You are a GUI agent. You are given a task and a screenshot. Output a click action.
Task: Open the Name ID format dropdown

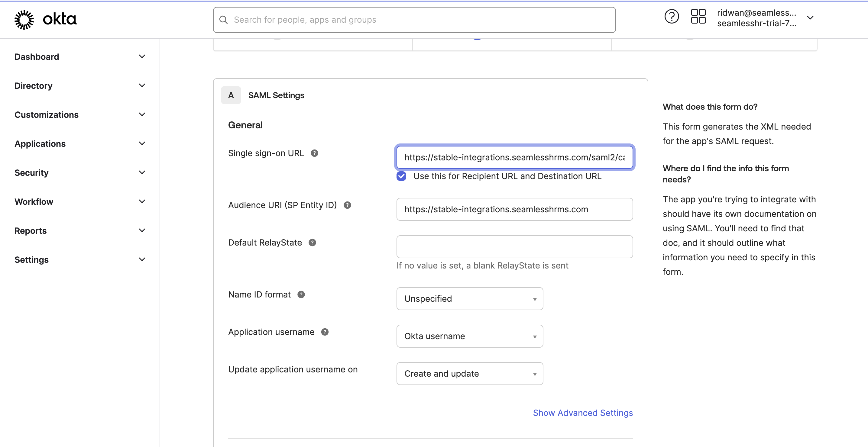(x=469, y=299)
